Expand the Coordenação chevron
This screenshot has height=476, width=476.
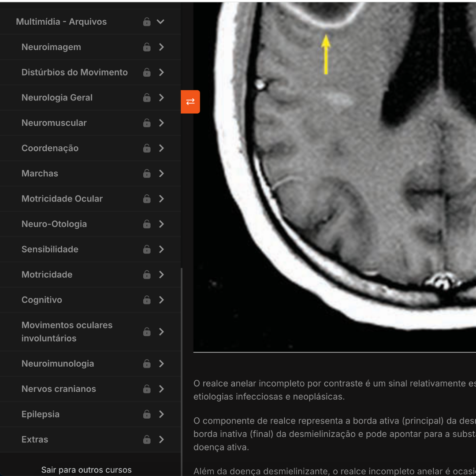161,148
